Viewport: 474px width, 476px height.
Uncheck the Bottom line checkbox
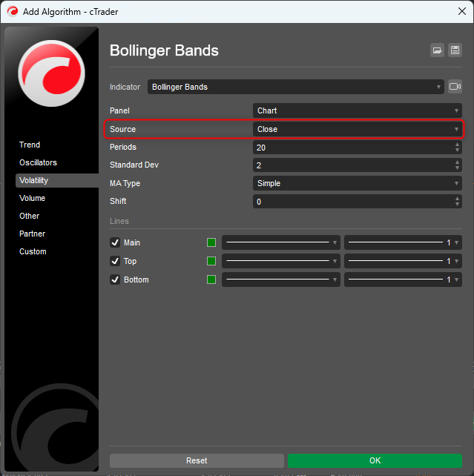click(115, 280)
